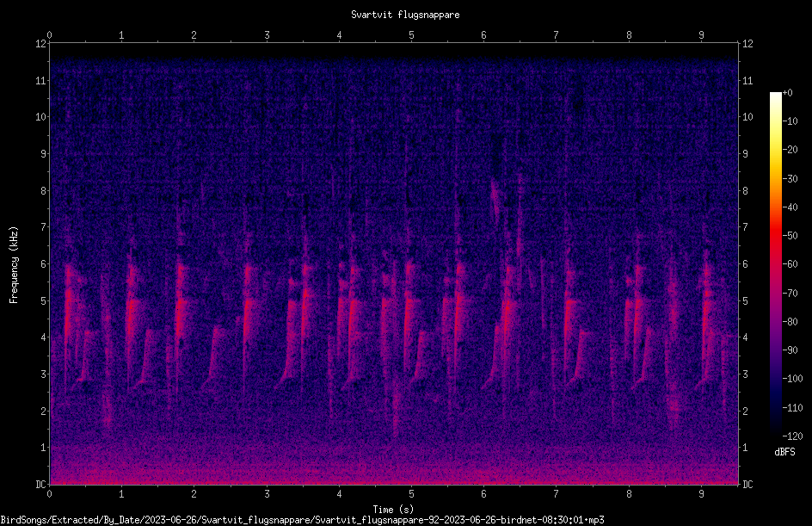Click the '4' tick on the left frequency axis
Viewport: 812px width, 526px height.
tap(44, 337)
